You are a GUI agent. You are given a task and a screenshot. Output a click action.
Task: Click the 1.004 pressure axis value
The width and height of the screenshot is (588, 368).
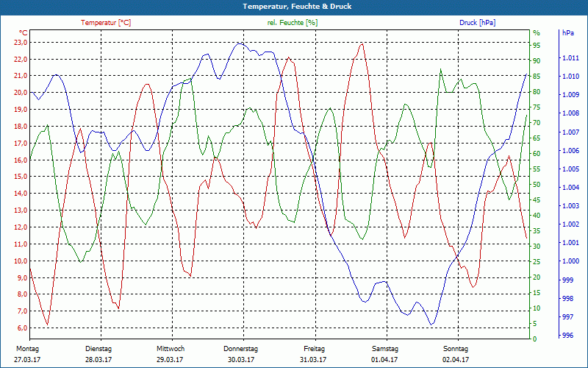[x=570, y=188]
